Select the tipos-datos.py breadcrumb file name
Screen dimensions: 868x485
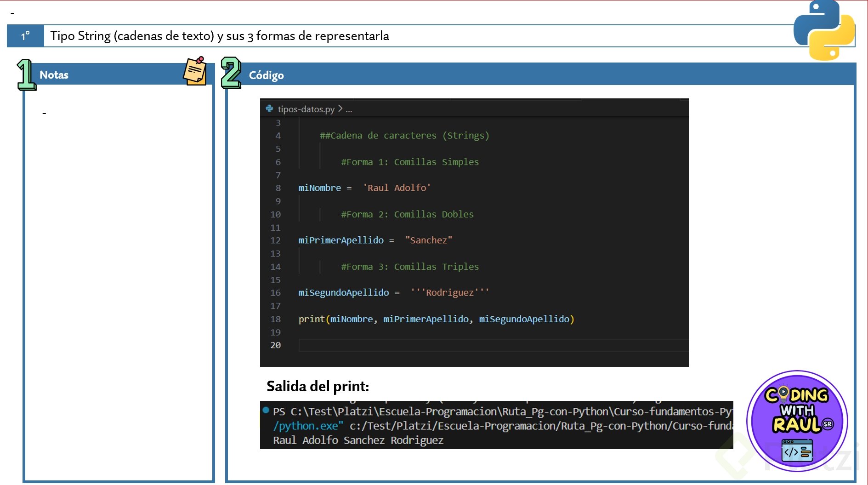pos(306,109)
